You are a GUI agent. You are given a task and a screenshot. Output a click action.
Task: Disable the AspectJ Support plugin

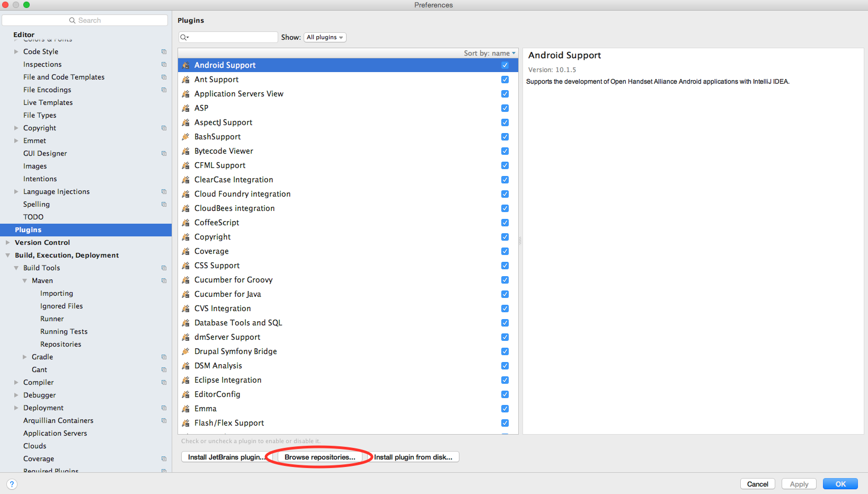click(505, 122)
